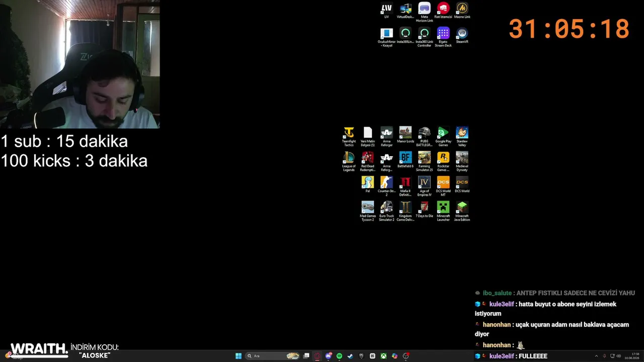Select the Insta360 Link Controller shortcut
This screenshot has height=362, width=644.
tap(424, 37)
